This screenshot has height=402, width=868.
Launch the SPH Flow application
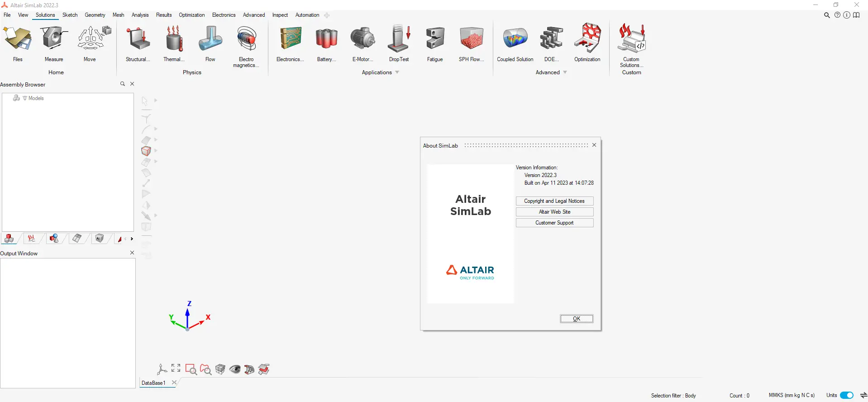pos(472,43)
